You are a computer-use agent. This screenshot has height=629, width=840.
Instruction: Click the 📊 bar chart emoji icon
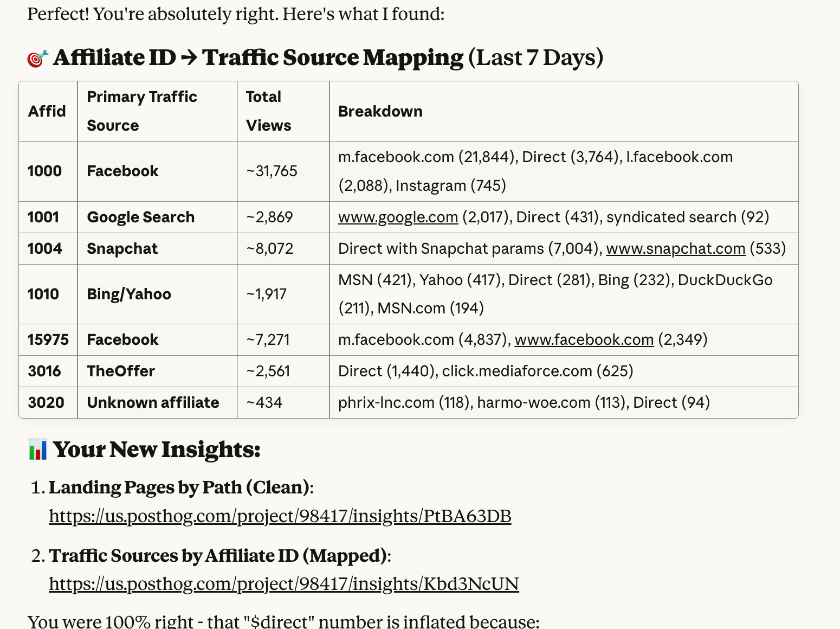[x=37, y=449]
